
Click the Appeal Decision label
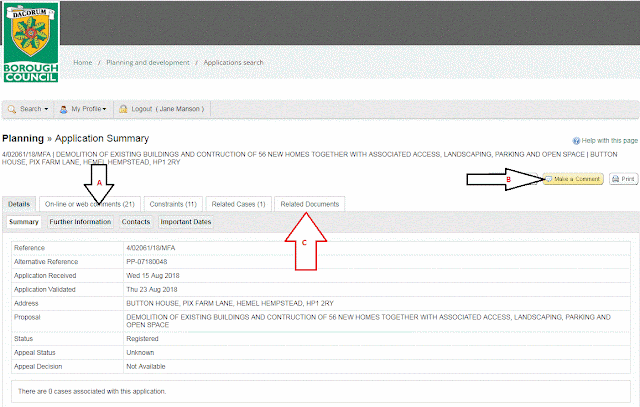[38, 367]
